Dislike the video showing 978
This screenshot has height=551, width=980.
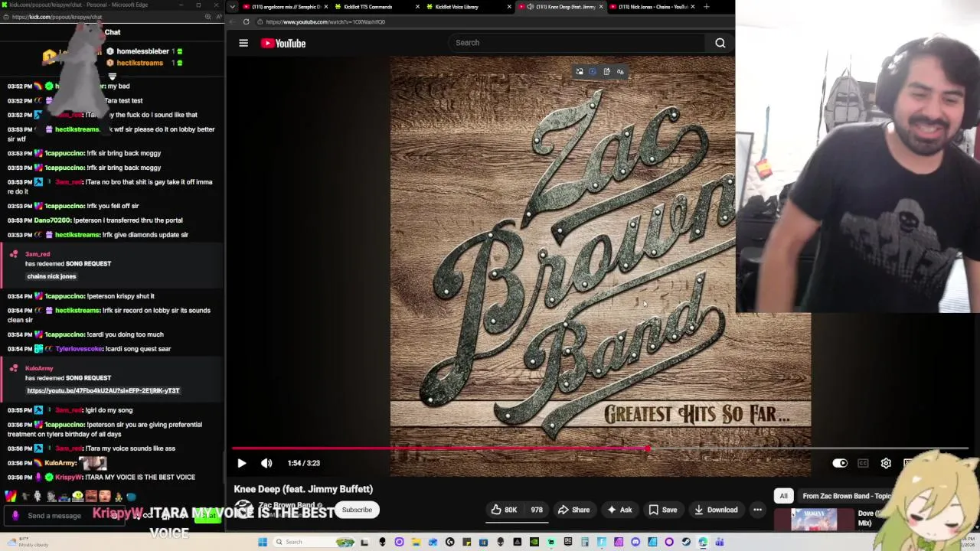pos(536,510)
